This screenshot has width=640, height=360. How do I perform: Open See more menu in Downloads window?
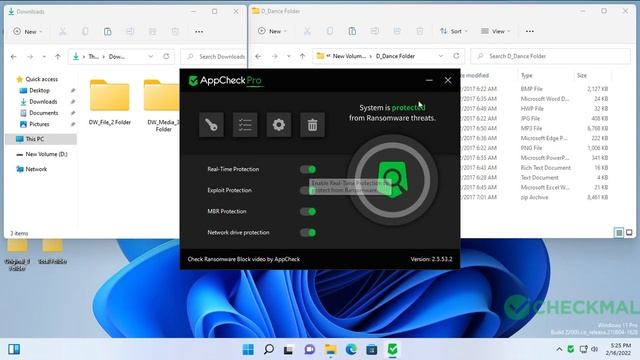pos(199,31)
